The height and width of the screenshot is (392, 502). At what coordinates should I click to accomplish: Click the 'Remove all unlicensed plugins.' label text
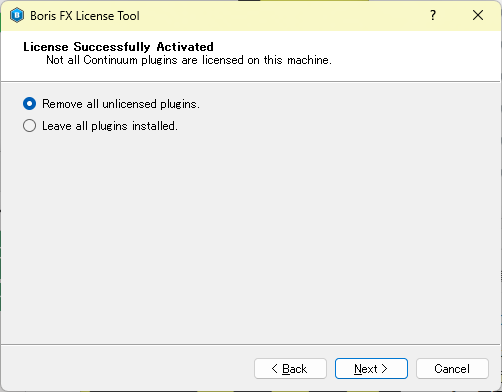coord(121,104)
